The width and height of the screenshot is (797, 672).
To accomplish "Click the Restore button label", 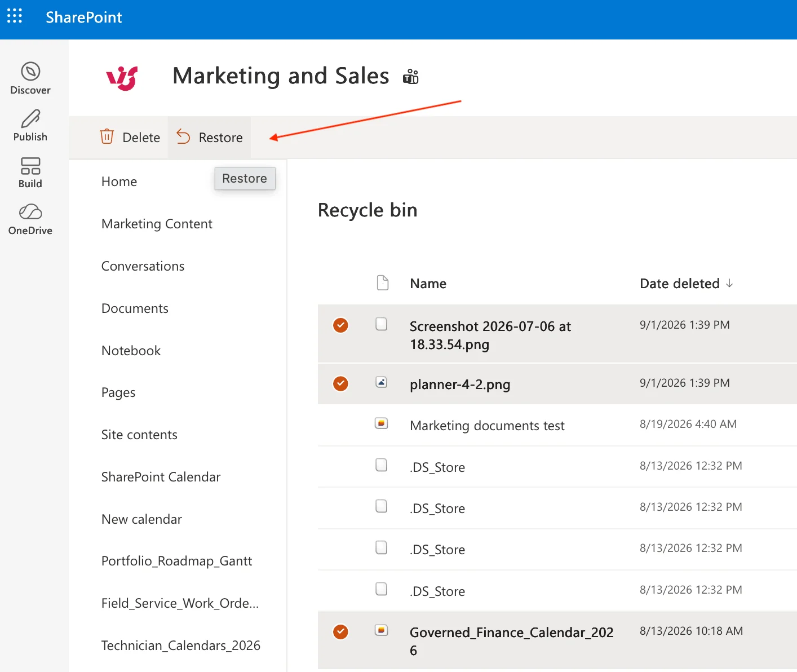I will pyautogui.click(x=220, y=138).
